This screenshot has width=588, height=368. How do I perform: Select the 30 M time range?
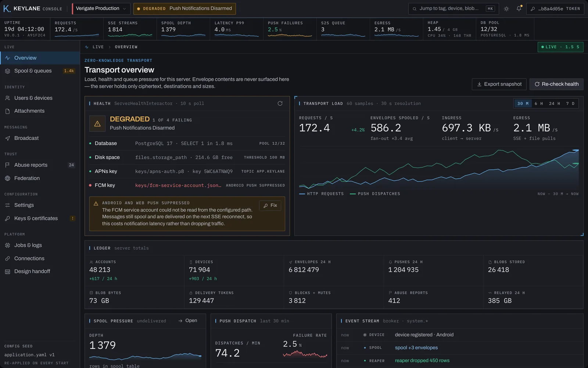coord(523,103)
